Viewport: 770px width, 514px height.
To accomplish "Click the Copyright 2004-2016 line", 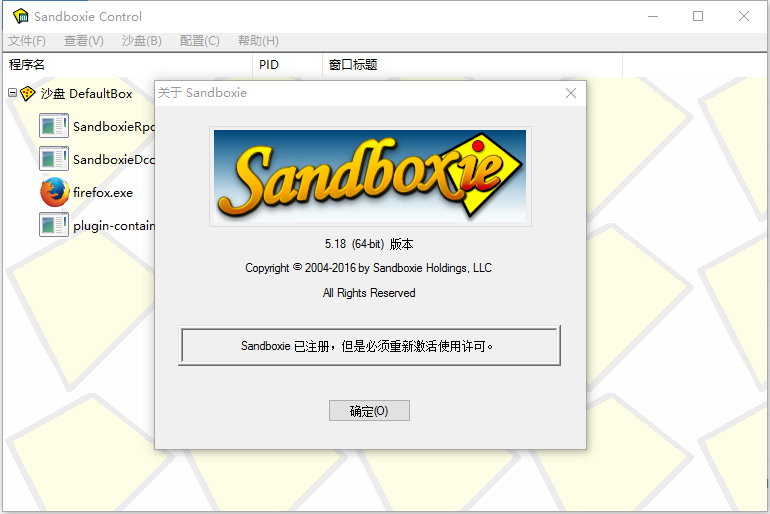I will click(x=368, y=268).
